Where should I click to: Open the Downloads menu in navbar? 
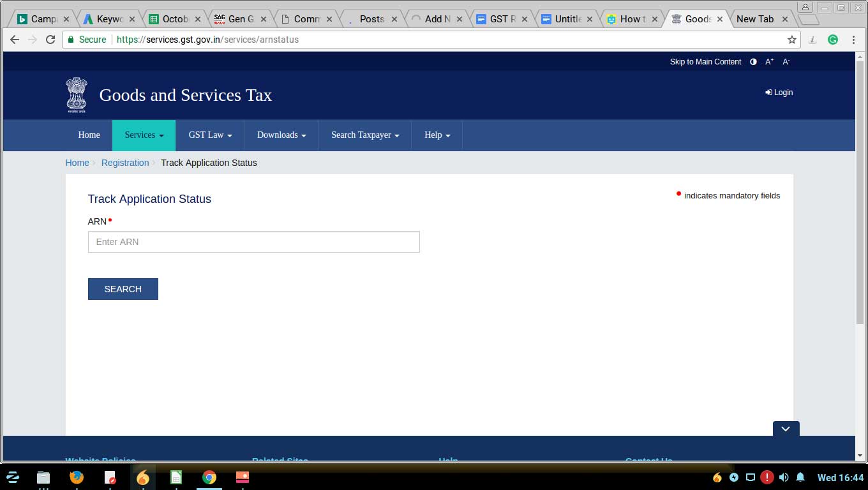[x=281, y=135]
